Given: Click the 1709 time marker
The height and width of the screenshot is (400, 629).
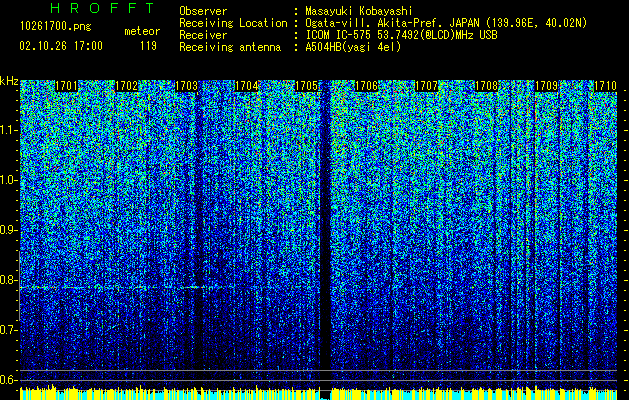Looking at the screenshot, I should (x=546, y=86).
